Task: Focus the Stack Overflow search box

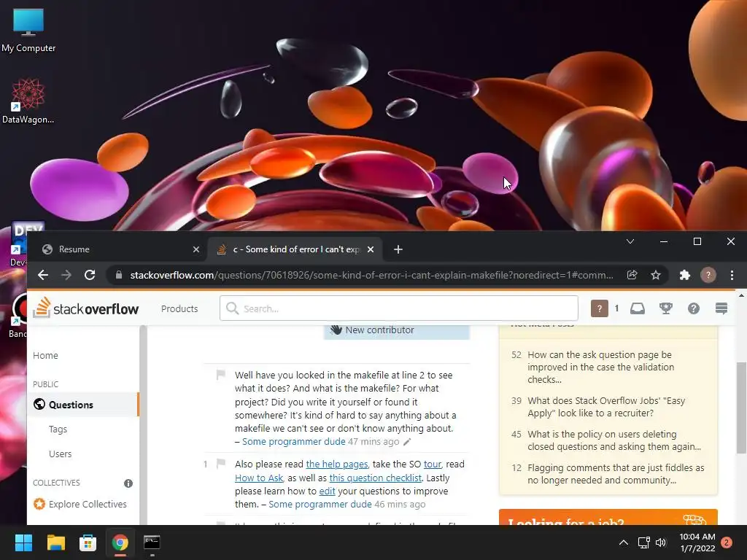Action: [399, 308]
